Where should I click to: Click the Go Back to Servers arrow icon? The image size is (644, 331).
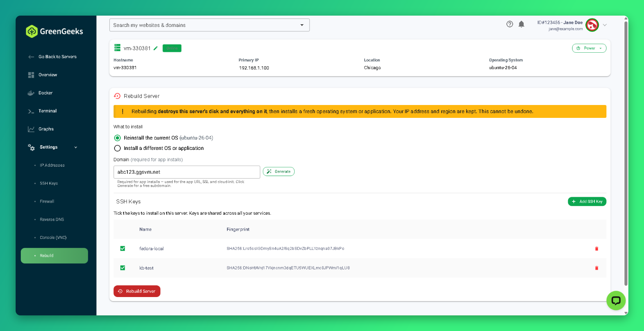point(31,57)
